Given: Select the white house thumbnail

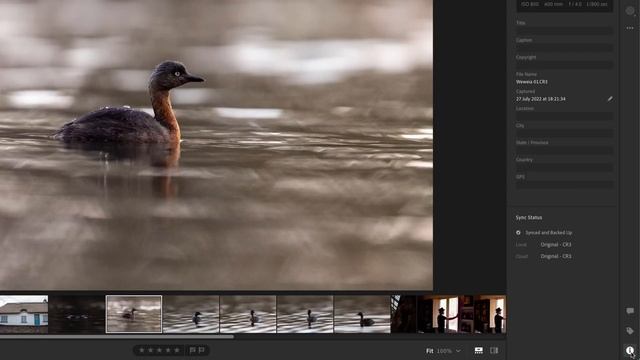Looking at the screenshot, I should click(x=24, y=314).
